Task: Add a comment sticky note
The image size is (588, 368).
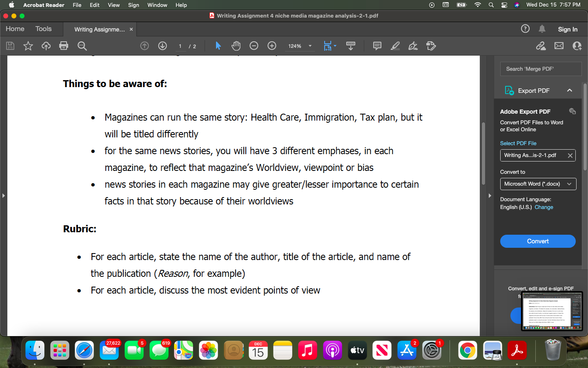Action: coord(377,46)
